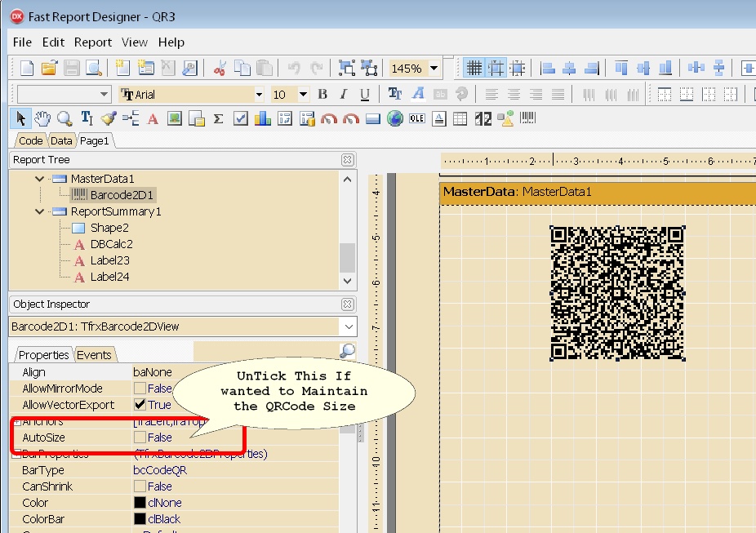
Task: Toggle Bold text formatting
Action: (x=322, y=95)
